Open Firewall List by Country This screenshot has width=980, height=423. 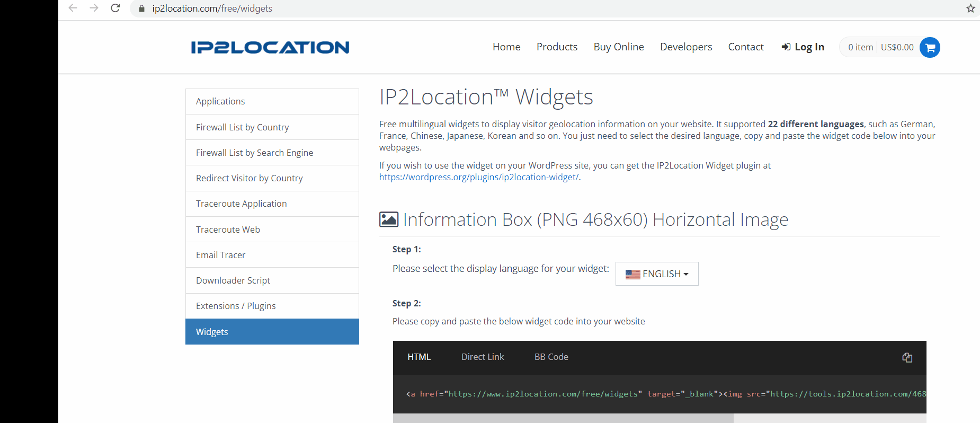(x=272, y=127)
